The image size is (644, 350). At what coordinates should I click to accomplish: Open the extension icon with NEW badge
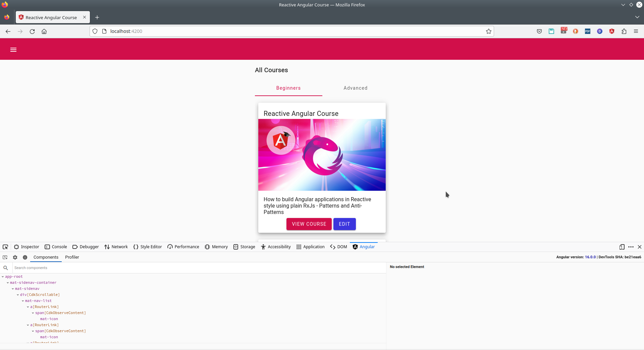coord(563,31)
